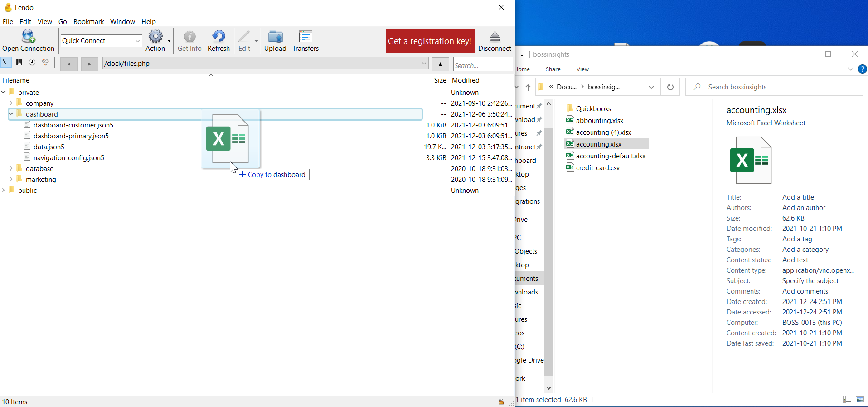868x407 pixels.
Task: Click Add a tag property
Action: click(x=797, y=239)
